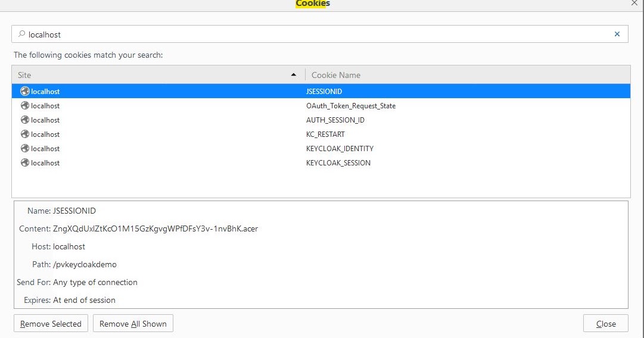Viewport: 644px width, 338px height.
Task: Click globe icon of the KEYCLOAK_IDENTITY row
Action: click(x=25, y=148)
